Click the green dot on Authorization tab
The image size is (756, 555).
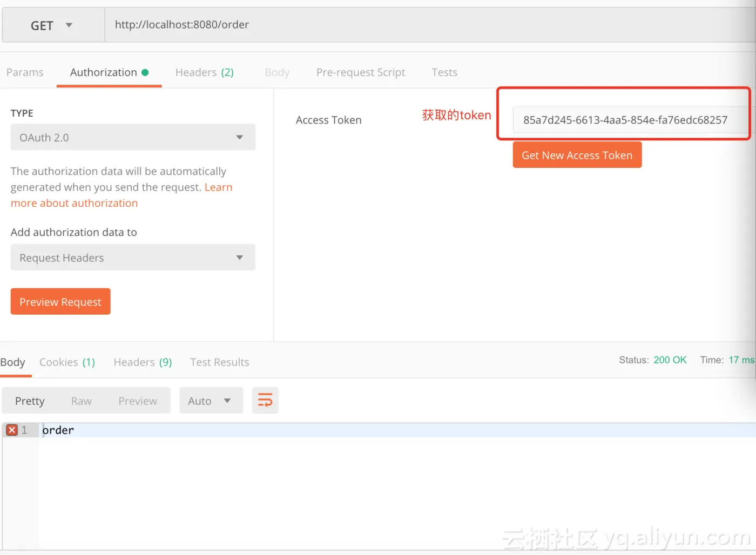145,72
